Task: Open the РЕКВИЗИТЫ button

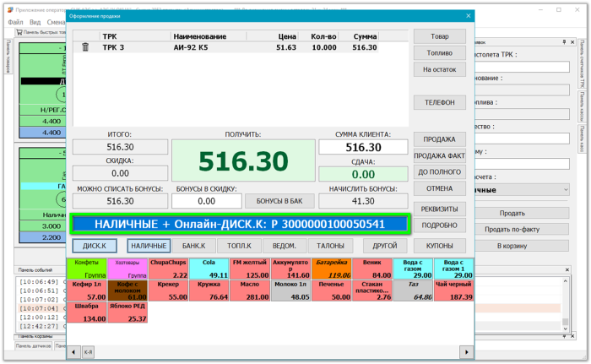Action: [x=440, y=209]
